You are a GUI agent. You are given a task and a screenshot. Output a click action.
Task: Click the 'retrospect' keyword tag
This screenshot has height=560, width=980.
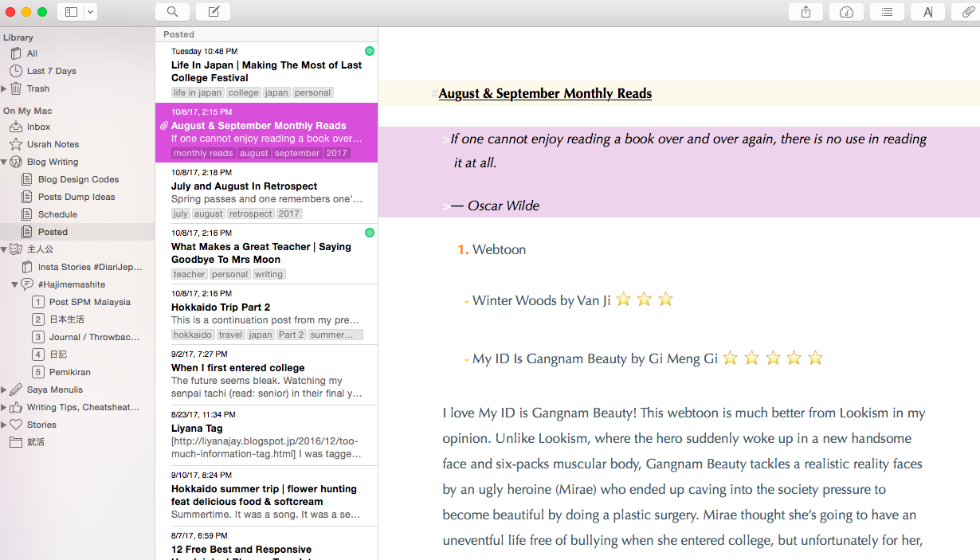251,213
